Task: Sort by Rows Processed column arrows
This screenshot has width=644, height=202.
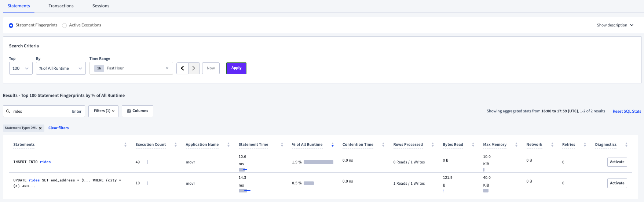Action: (x=433, y=145)
